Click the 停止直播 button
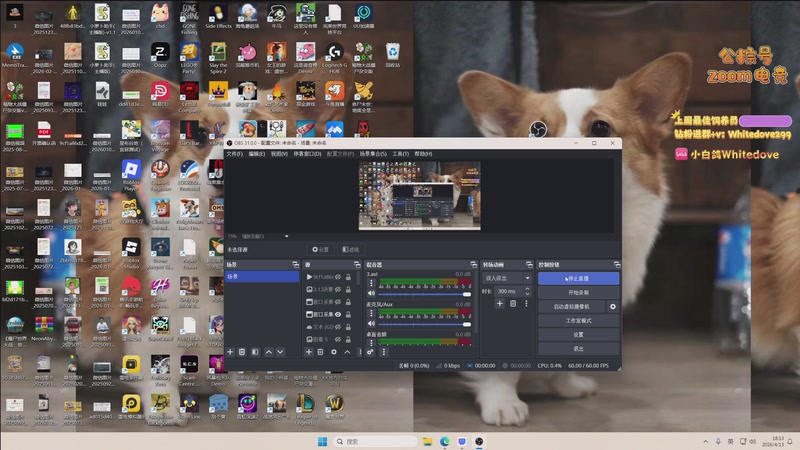 point(578,278)
